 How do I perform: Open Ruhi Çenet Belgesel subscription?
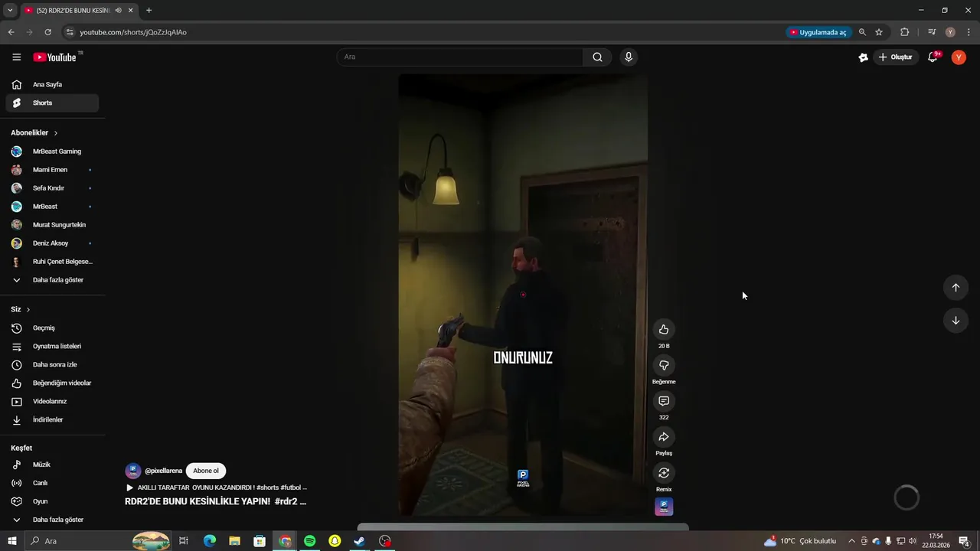[52, 262]
